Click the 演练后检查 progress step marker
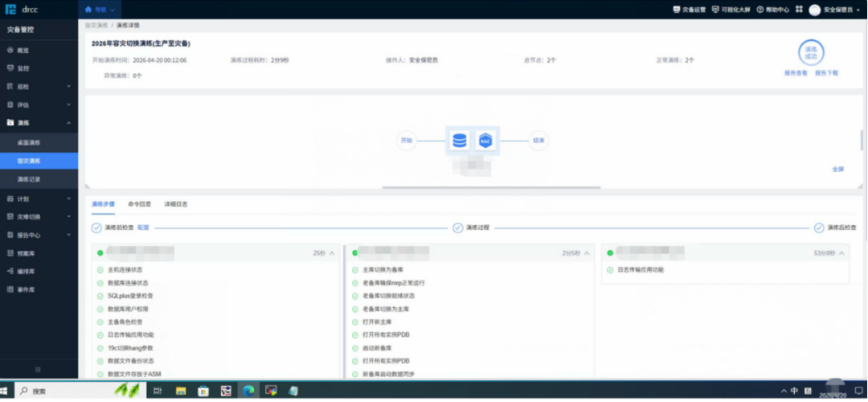This screenshot has width=868, height=402. coord(819,228)
